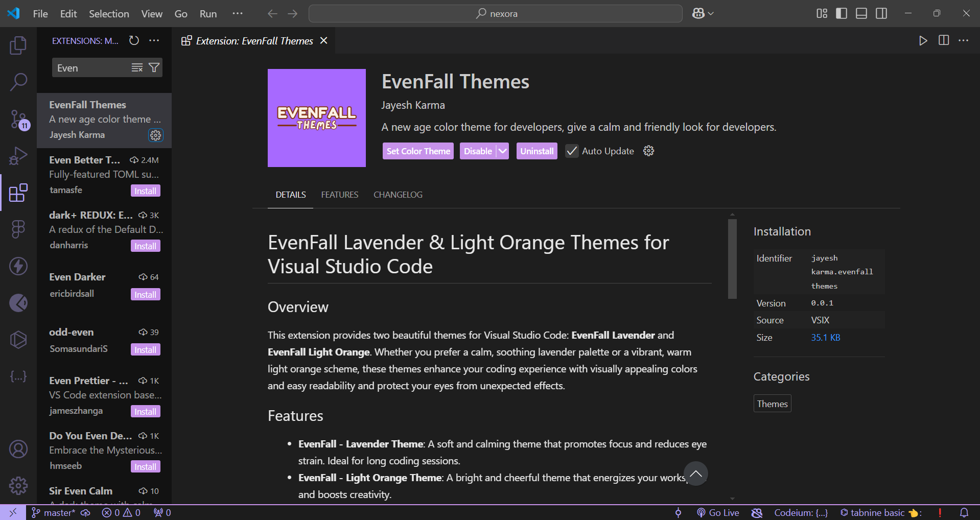Screen dimensions: 980x520
Task: Open remote window button in status bar
Action: click(13, 512)
